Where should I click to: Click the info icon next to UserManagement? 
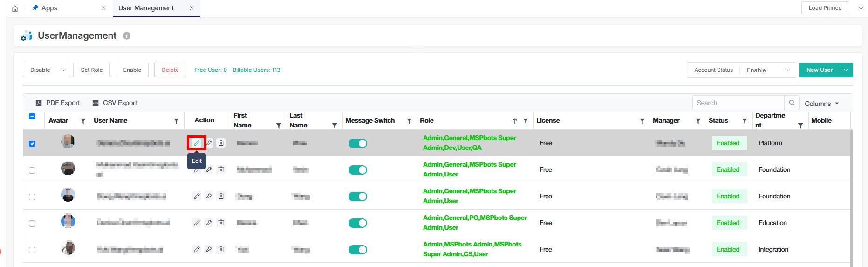click(127, 36)
